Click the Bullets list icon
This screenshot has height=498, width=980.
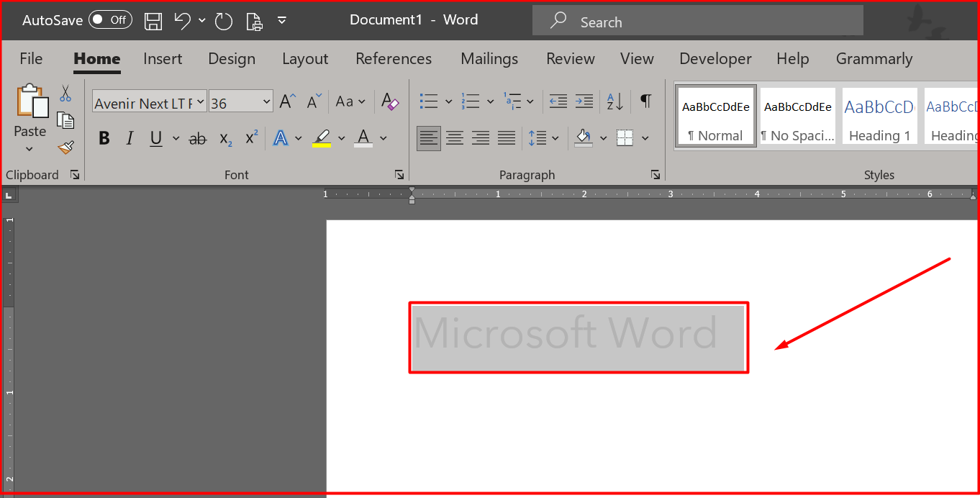pos(429,101)
